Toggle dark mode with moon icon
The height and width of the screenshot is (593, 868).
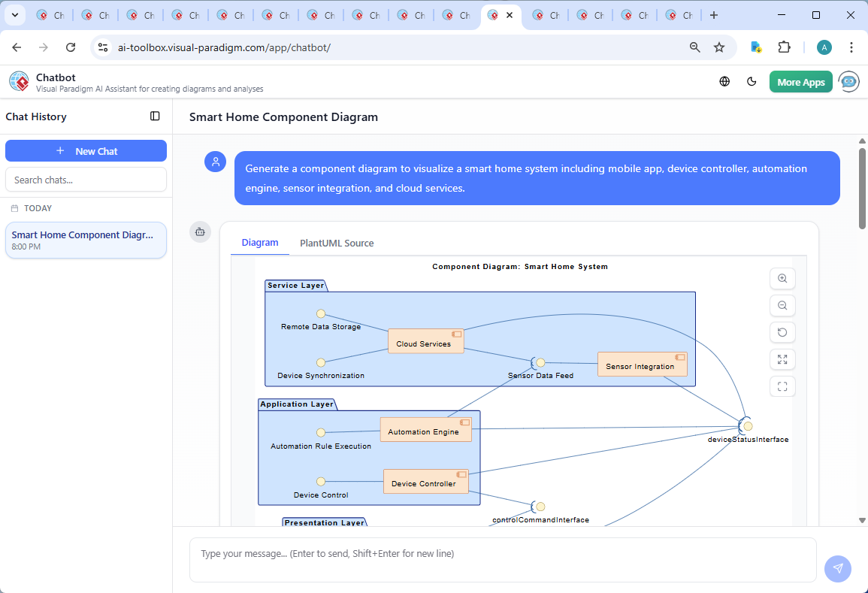pos(751,82)
